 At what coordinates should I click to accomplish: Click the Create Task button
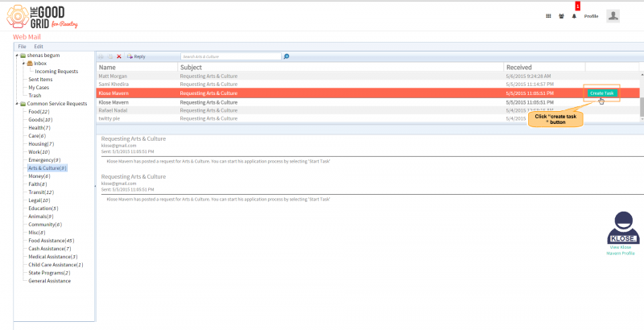click(601, 93)
